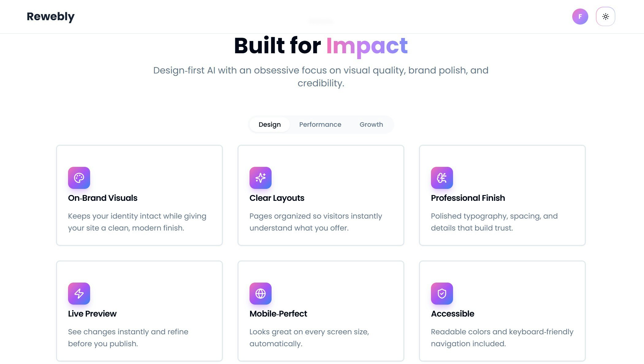644x364 pixels.
Task: Click the sparkles icon above Clear Layouts
Action: click(261, 178)
